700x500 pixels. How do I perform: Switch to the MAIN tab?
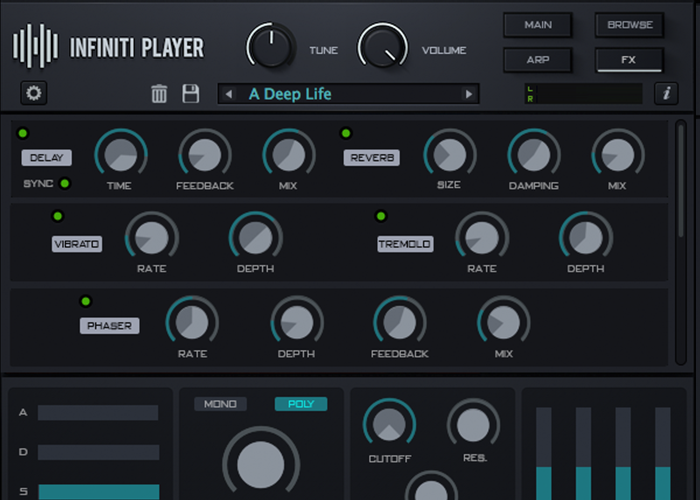point(538,24)
